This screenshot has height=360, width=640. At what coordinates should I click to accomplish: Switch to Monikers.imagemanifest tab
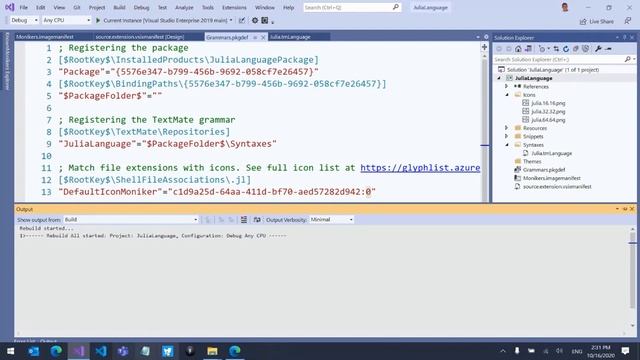[45, 37]
